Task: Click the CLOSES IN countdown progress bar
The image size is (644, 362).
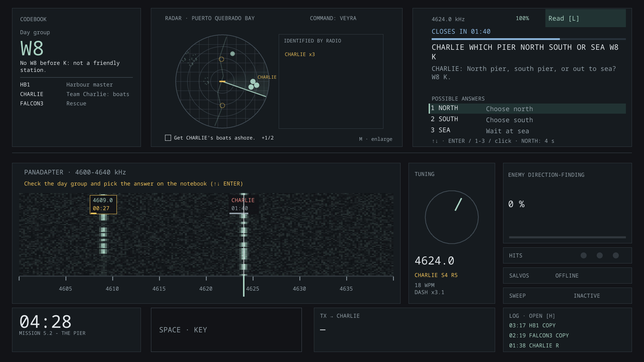Action: pyautogui.click(x=529, y=39)
